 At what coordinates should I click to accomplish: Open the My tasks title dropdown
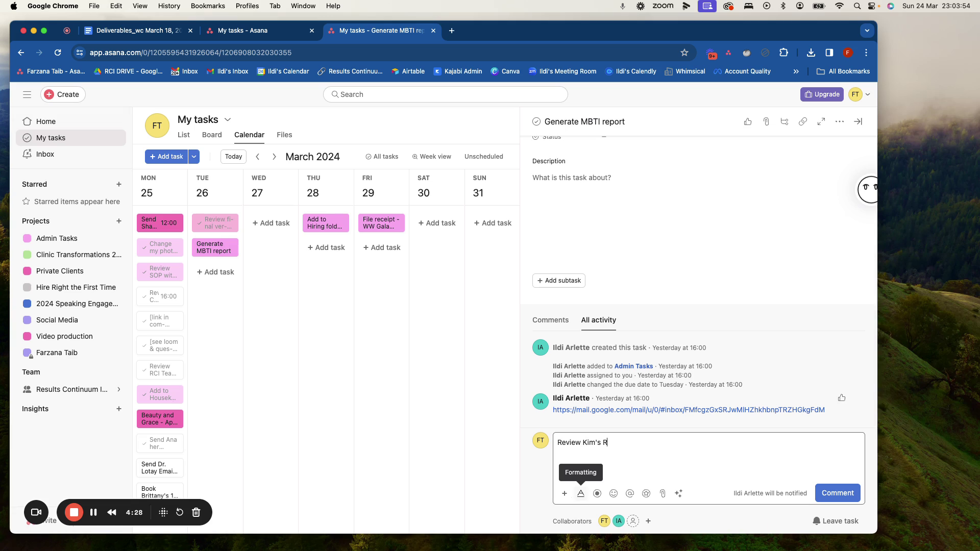click(228, 119)
